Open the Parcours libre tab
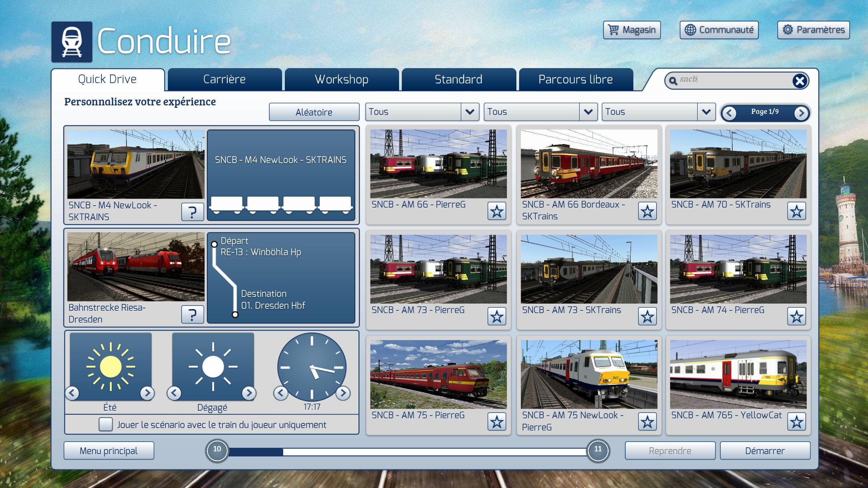Viewport: 868px width, 488px height. [576, 79]
